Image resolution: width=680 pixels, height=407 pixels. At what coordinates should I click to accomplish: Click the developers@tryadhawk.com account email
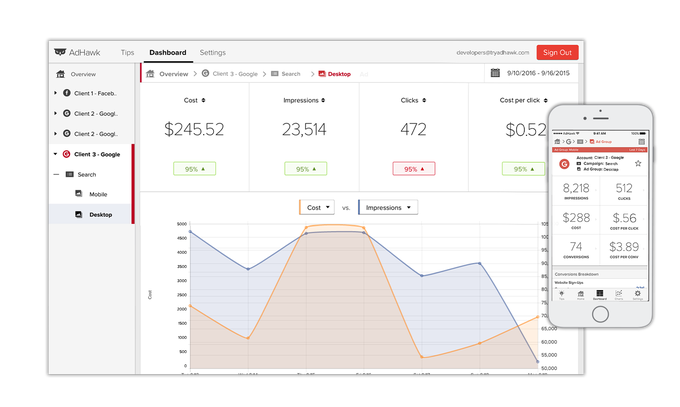point(493,53)
